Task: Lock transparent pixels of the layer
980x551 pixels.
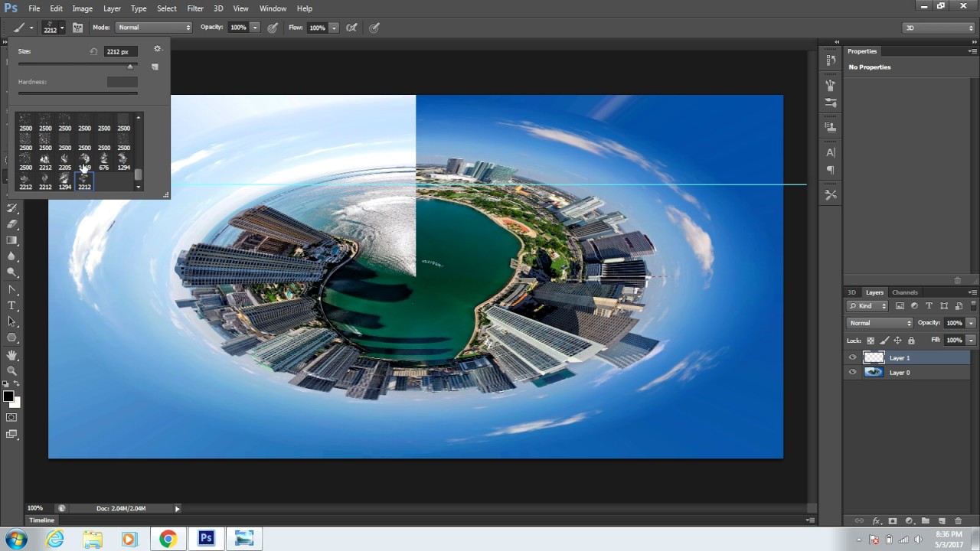Action: tap(871, 341)
